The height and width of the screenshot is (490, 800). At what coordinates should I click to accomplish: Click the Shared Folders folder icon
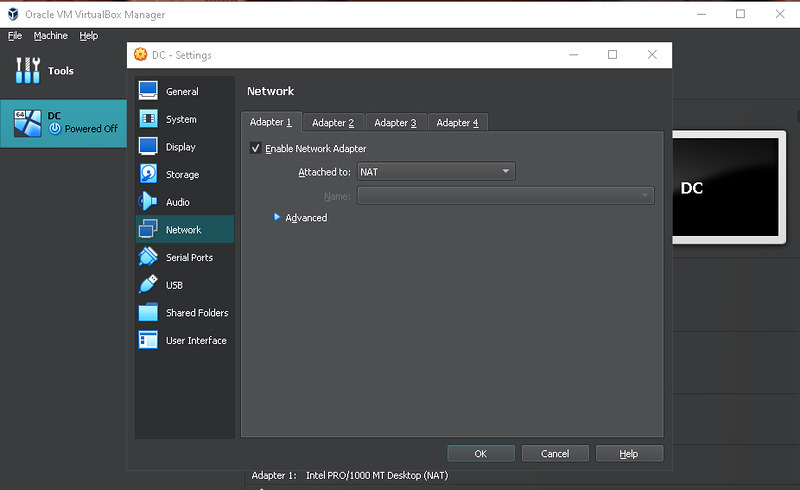click(148, 312)
